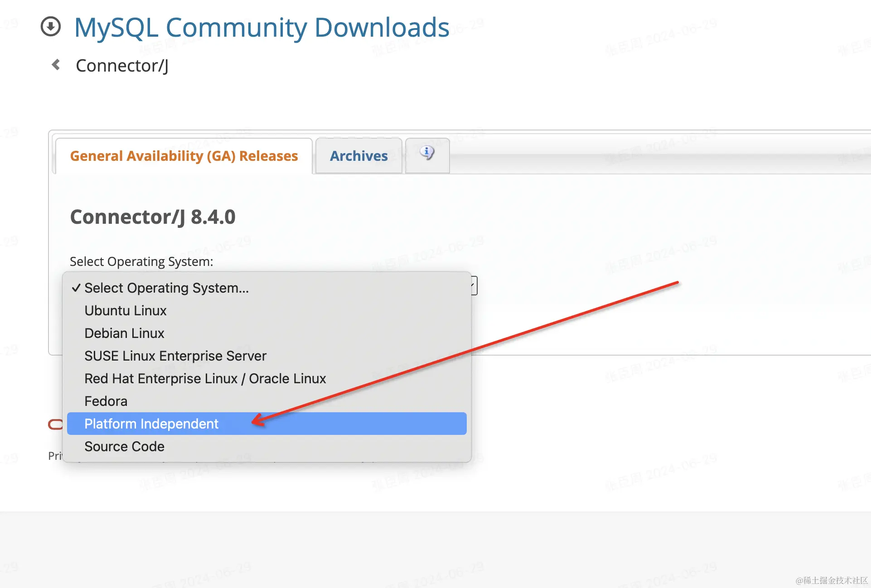
Task: Open the MySQL Community Downloads heading link
Action: tap(261, 27)
